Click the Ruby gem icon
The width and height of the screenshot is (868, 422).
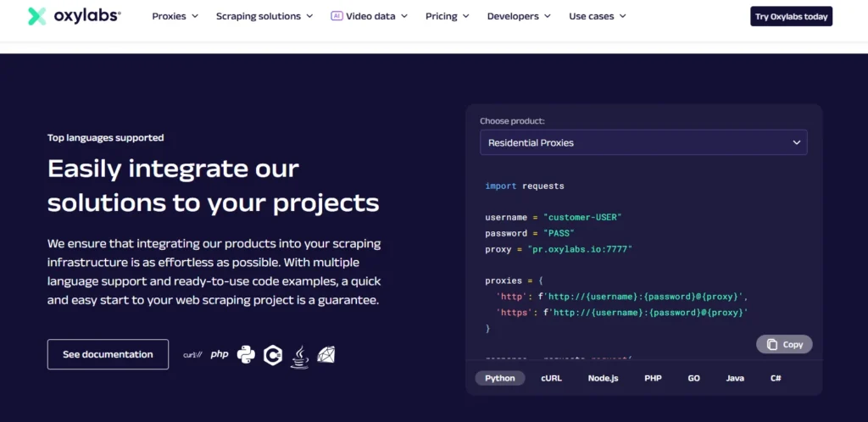point(326,354)
